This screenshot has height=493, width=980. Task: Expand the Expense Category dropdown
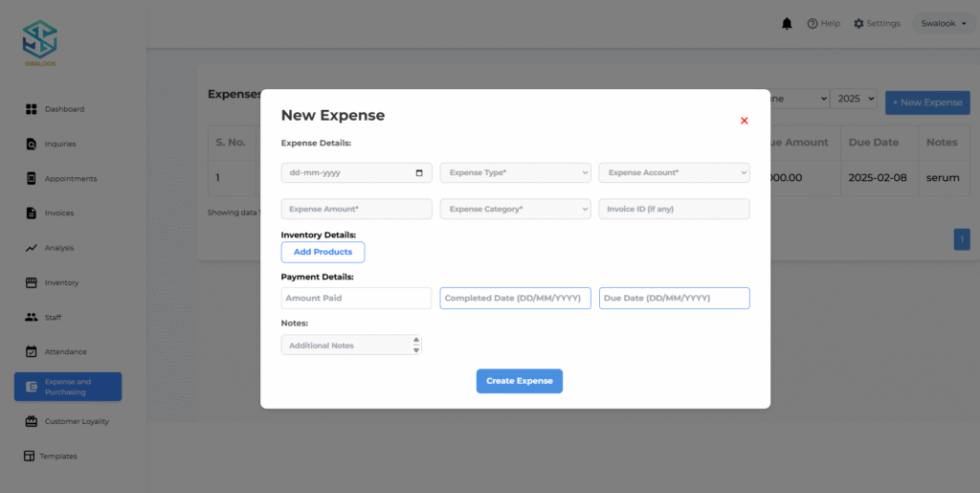point(515,209)
